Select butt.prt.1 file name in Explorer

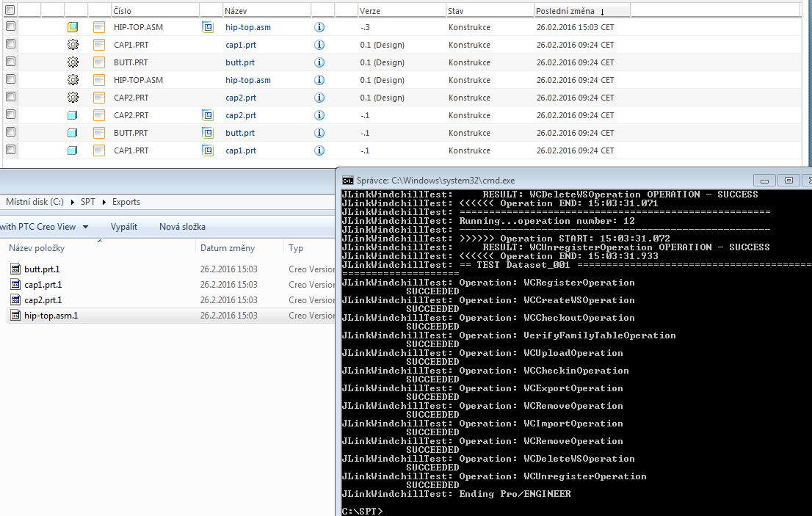pos(42,269)
